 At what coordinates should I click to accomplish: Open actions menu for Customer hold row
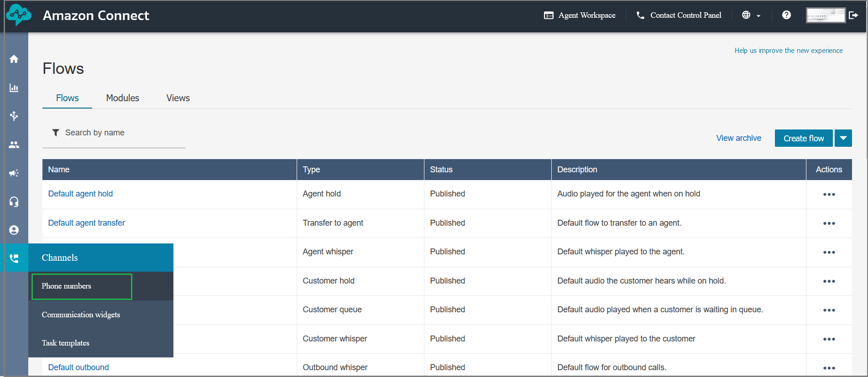pos(829,281)
